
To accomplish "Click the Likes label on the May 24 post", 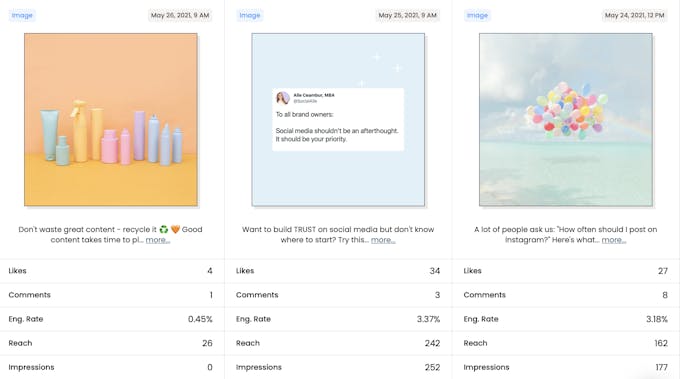I will [x=472, y=271].
